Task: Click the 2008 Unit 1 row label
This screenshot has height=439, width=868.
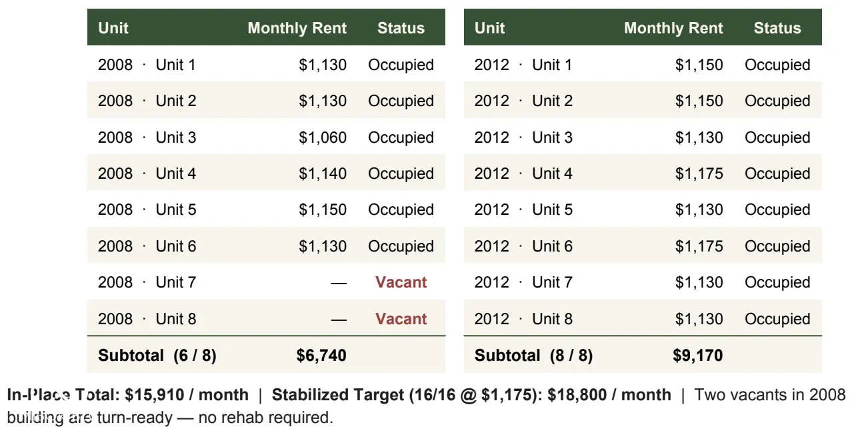Action: coord(147,65)
